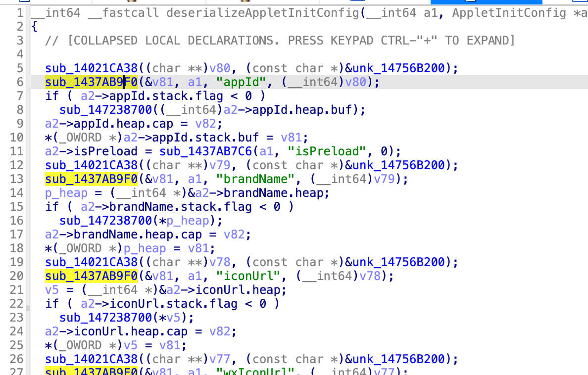Click the p_heap variable on line 14
This screenshot has width=588, height=375.
(66, 193)
